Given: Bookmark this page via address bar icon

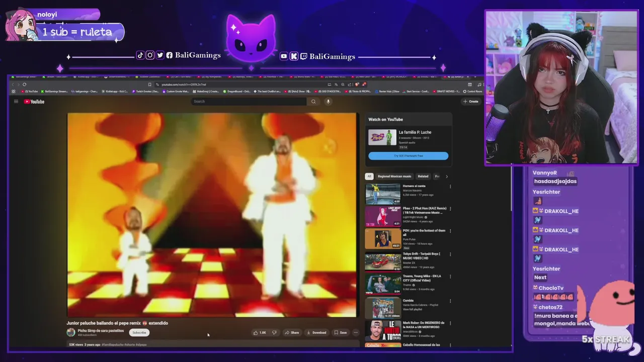Looking at the screenshot, I should click(149, 84).
